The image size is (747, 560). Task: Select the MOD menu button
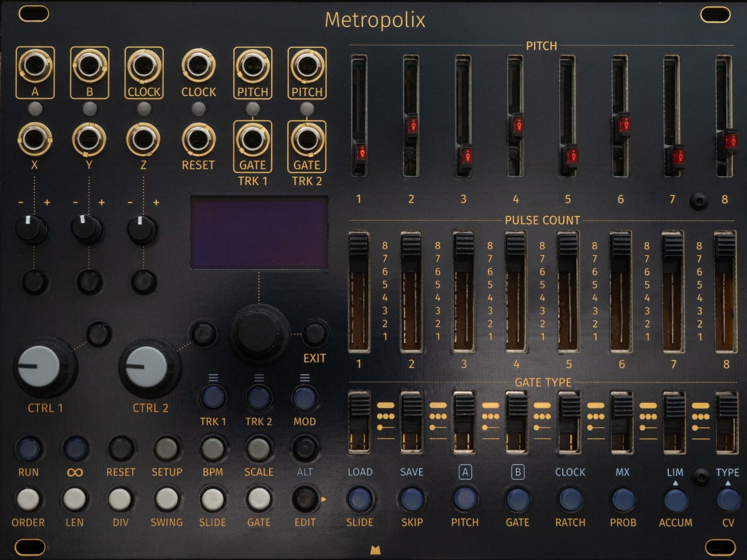(x=305, y=398)
